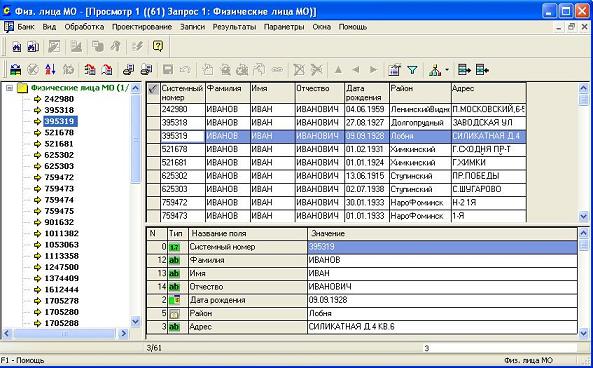Click the grayed checkmark circle icon
The height and width of the screenshot is (368, 593).
[33, 70]
